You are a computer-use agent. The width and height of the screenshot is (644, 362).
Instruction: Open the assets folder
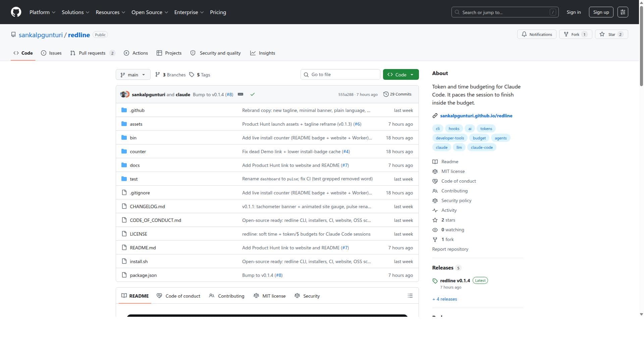click(136, 124)
